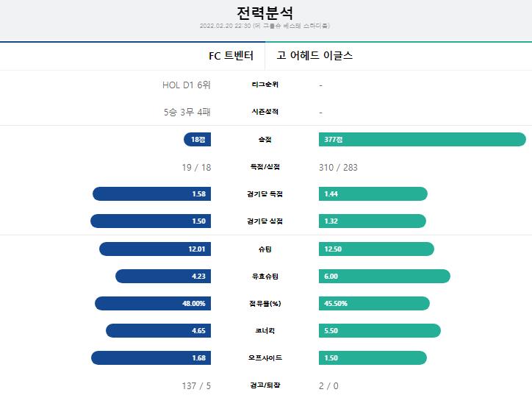The image size is (532, 395).
Task: Click the blue 4.23 shots-on-target bar
Action: (x=163, y=276)
